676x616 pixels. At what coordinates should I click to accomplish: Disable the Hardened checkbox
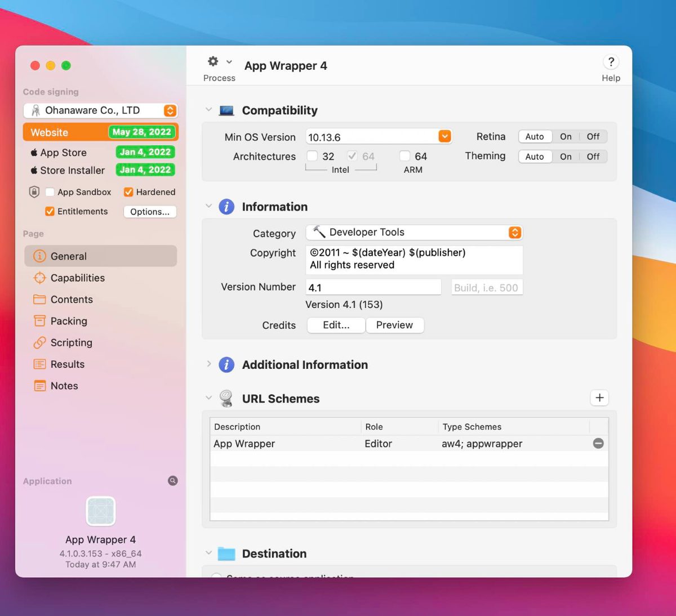[x=128, y=192]
